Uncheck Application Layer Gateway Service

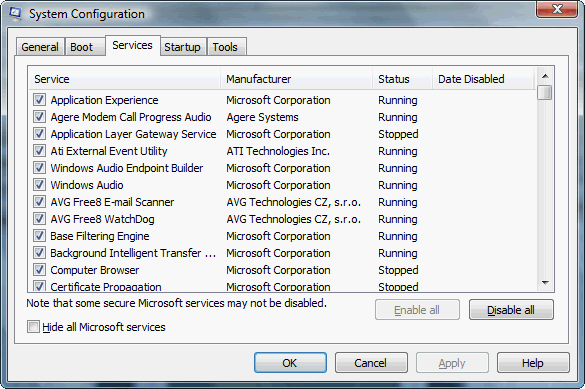tap(39, 134)
